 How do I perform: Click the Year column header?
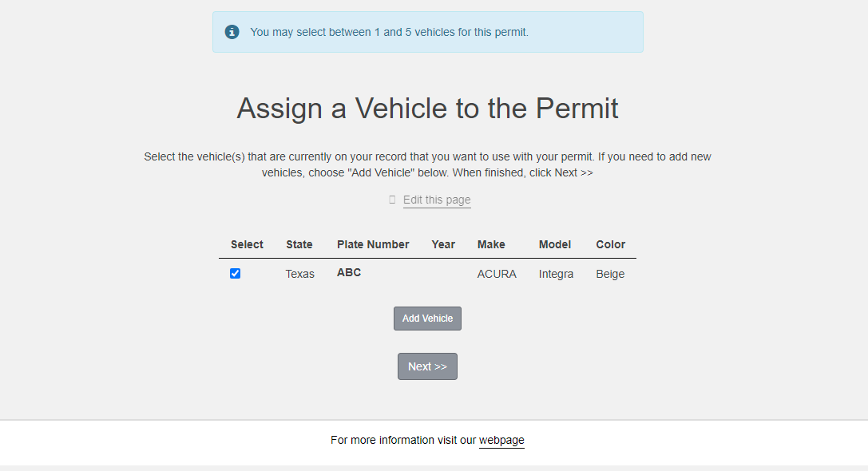[x=443, y=244]
